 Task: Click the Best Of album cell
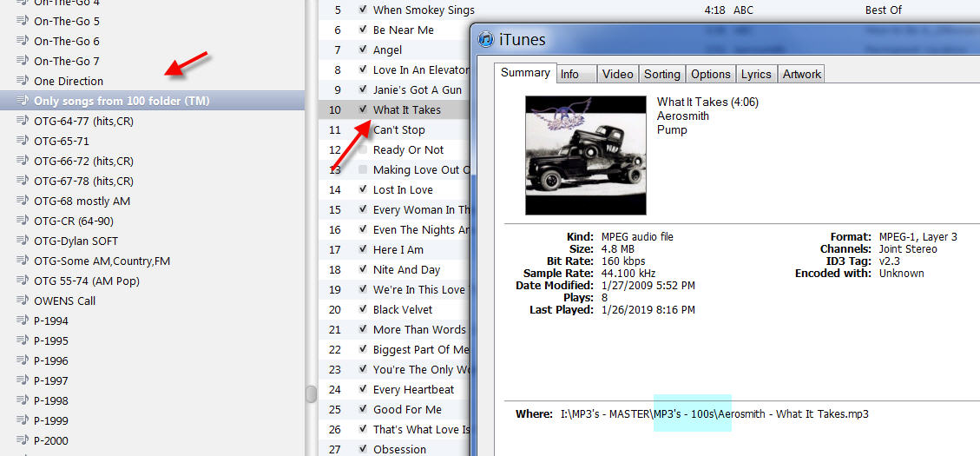point(883,10)
